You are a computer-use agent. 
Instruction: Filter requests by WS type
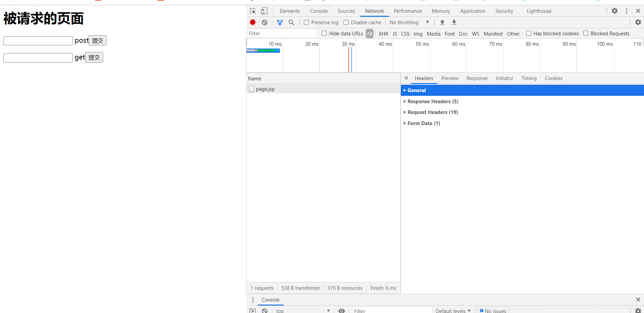tap(475, 34)
